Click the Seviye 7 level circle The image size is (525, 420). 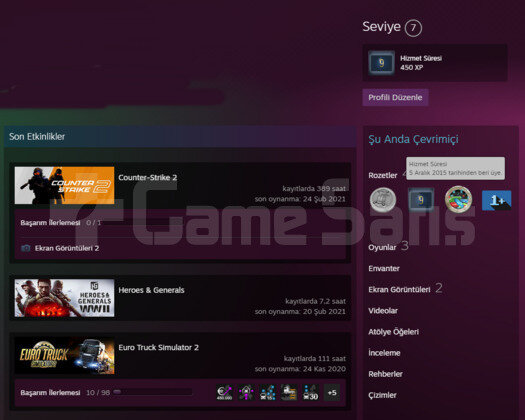point(413,28)
